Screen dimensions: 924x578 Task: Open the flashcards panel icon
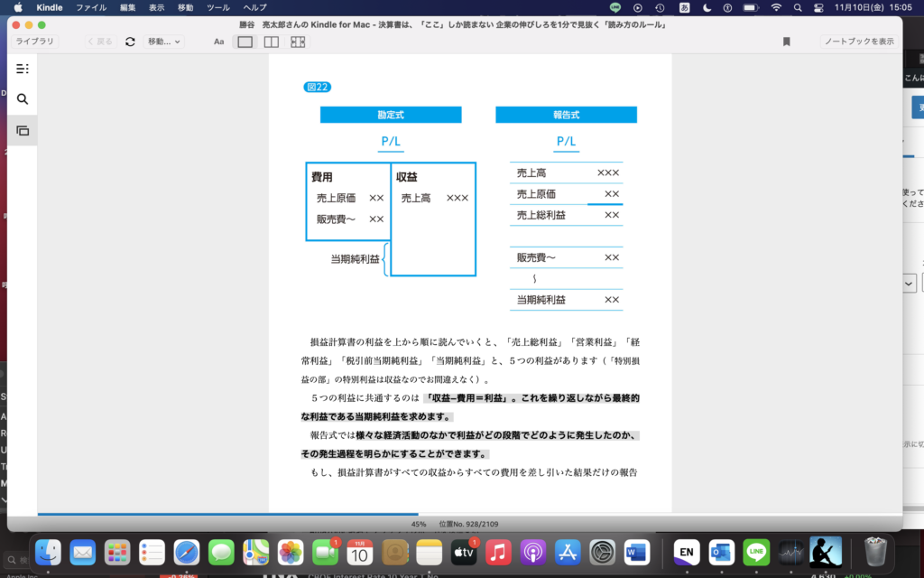pyautogui.click(x=23, y=131)
